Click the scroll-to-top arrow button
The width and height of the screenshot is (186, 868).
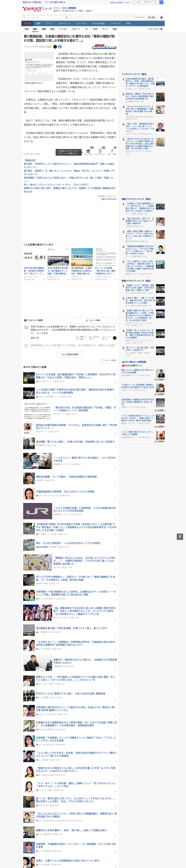(x=180, y=537)
